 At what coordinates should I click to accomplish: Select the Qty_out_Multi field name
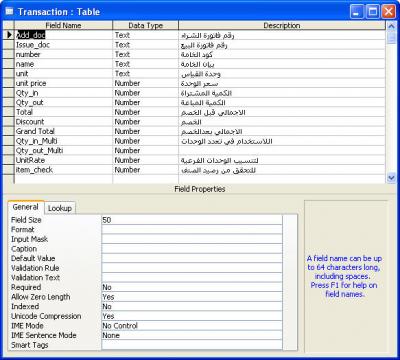click(63, 151)
